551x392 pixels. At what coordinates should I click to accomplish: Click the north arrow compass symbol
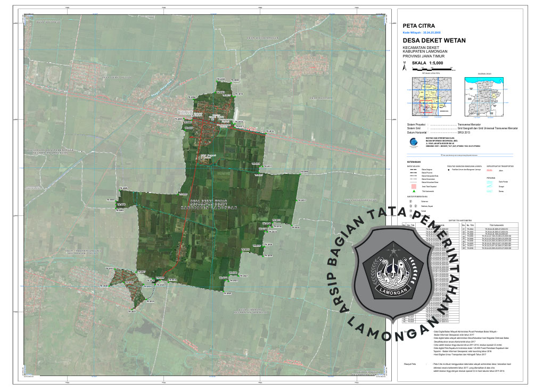405,66
